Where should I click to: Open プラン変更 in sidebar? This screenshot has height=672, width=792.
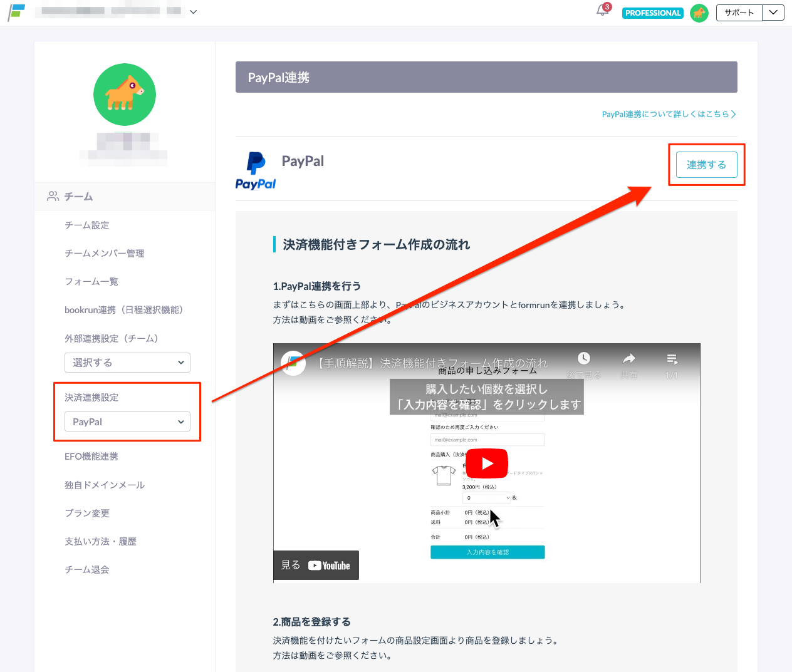[x=87, y=513]
